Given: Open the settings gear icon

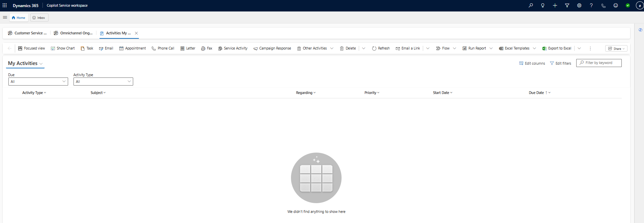Looking at the screenshot, I should click(579, 5).
